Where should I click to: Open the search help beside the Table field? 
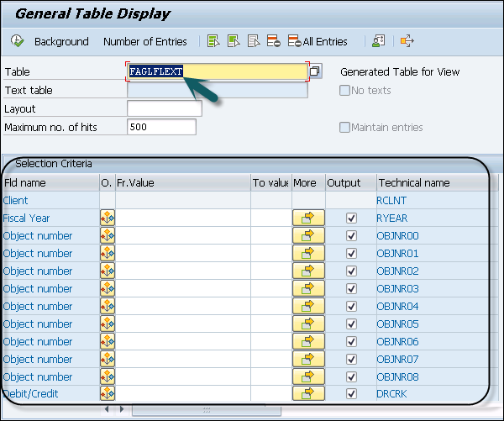coord(316,72)
